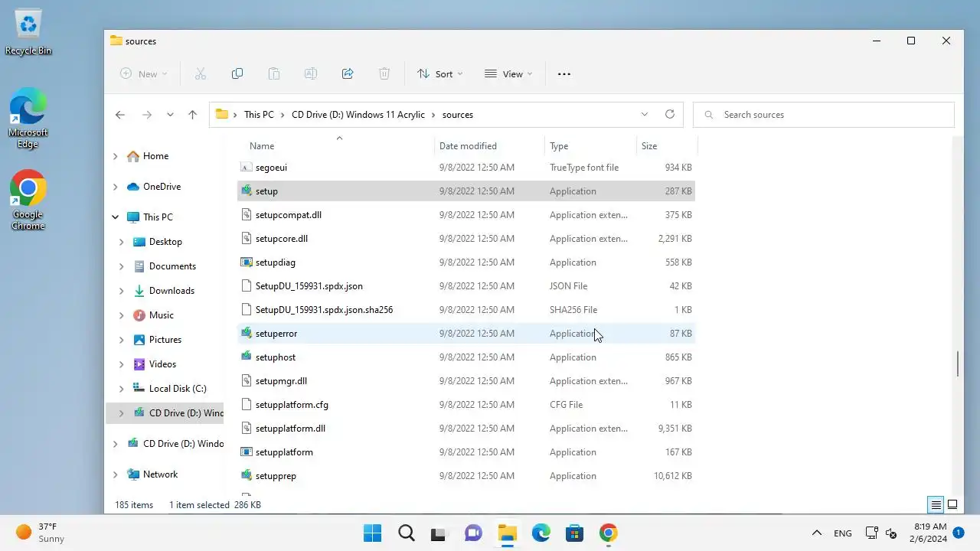Viewport: 980px width, 551px height.
Task: Go back with the left arrow
Action: 120,115
